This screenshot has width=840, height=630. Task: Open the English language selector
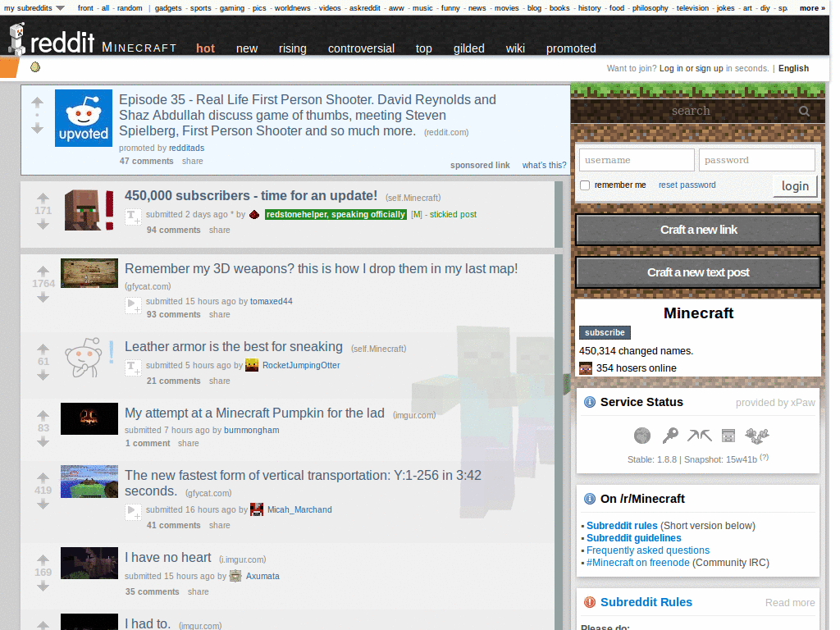point(793,69)
